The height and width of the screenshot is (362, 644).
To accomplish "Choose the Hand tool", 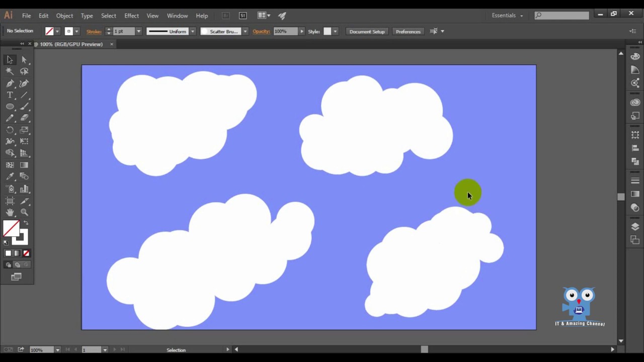I will pos(10,213).
